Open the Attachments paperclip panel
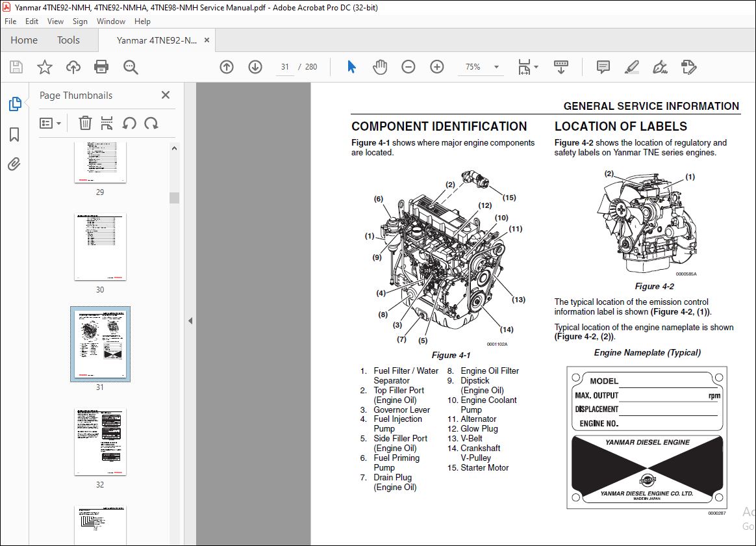The width and height of the screenshot is (756, 546). (14, 164)
